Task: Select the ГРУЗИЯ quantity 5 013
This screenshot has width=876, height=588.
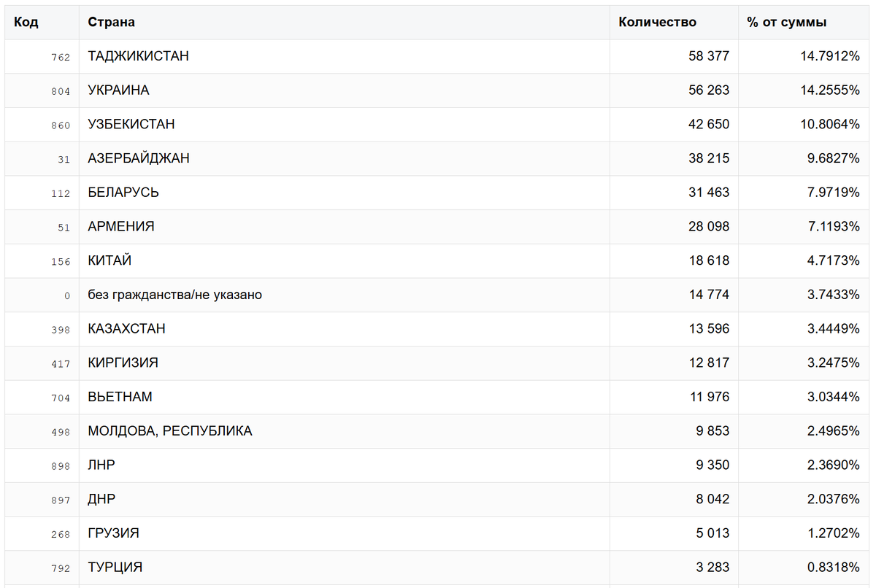Action: [x=712, y=533]
